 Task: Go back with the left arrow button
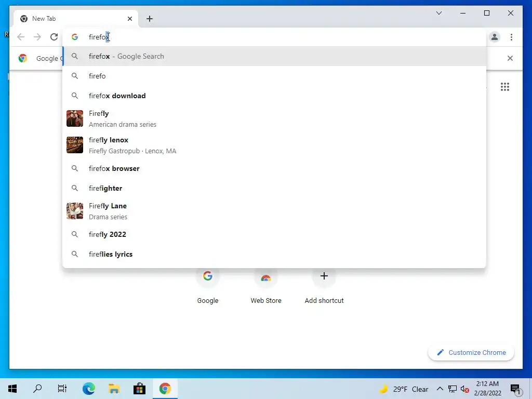tap(21, 37)
